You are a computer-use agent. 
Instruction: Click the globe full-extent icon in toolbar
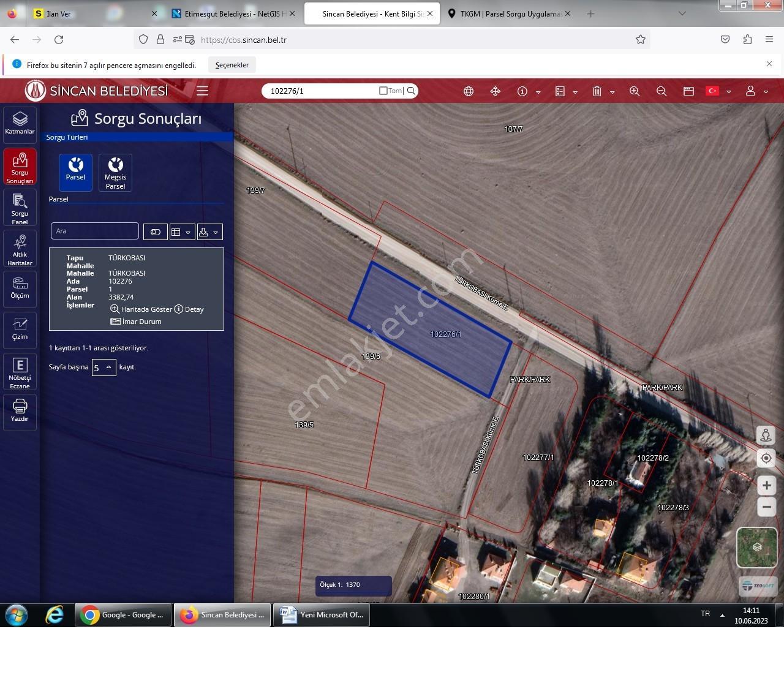pyautogui.click(x=469, y=91)
